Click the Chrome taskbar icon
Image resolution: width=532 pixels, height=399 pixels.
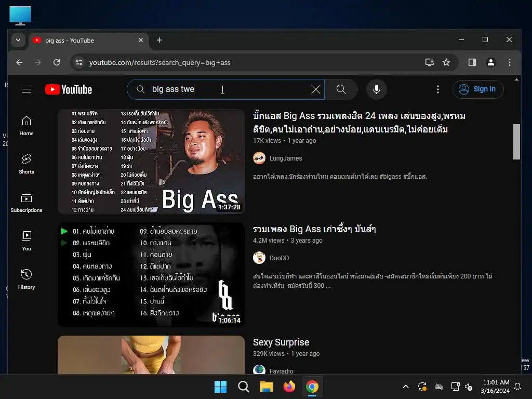pyautogui.click(x=312, y=387)
